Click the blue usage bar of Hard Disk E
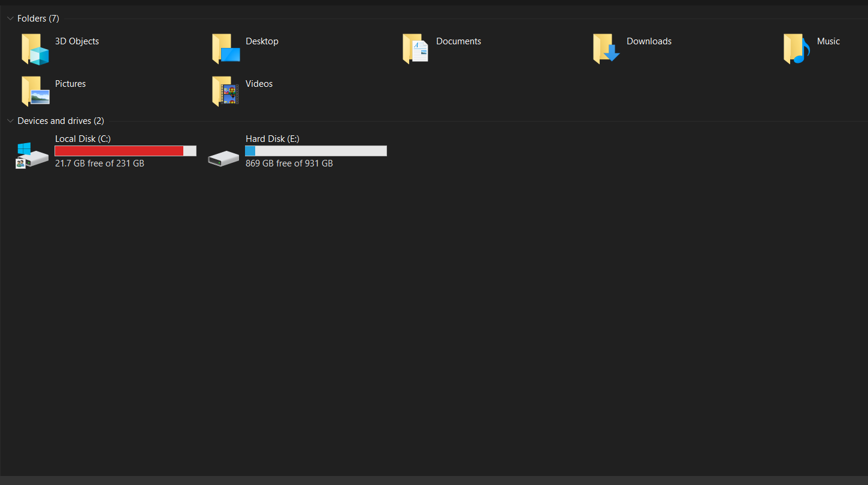868x485 pixels. click(x=250, y=151)
